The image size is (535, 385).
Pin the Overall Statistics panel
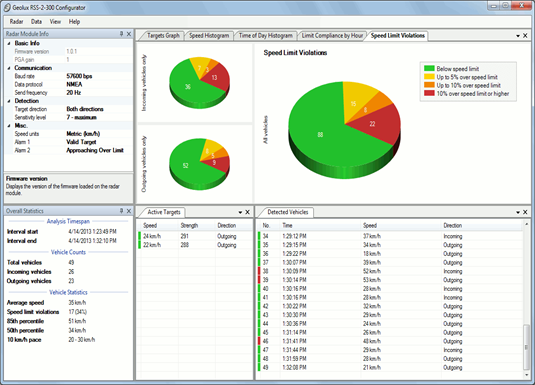[121, 211]
